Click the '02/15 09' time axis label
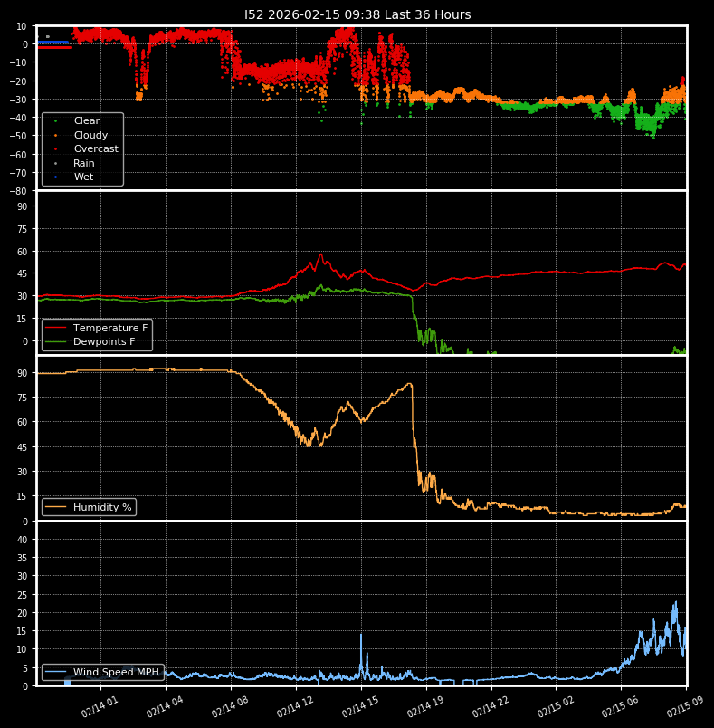The width and height of the screenshot is (714, 728). click(685, 706)
